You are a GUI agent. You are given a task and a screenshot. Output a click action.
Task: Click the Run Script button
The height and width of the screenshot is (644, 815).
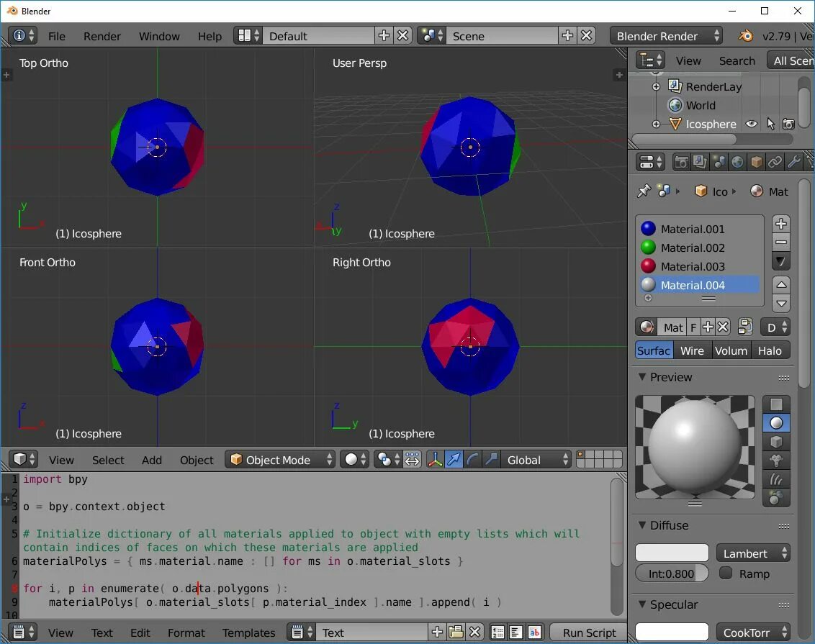(589, 632)
